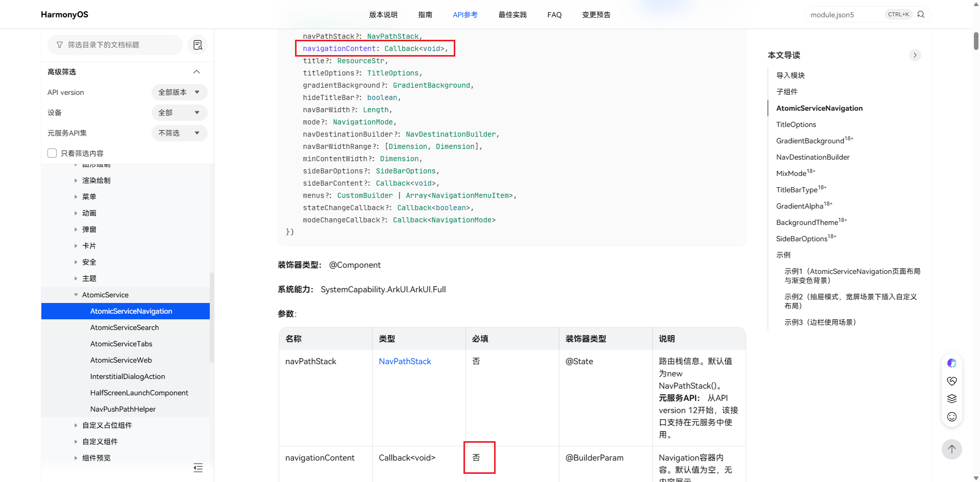
Task: Switch to the 指南 tab
Action: click(x=425, y=15)
